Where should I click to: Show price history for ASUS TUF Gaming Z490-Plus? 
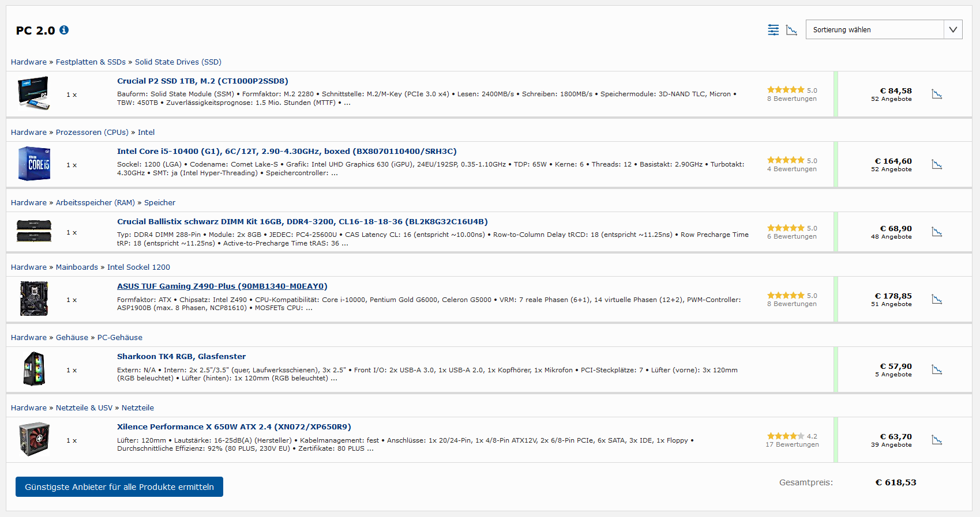coord(937,299)
